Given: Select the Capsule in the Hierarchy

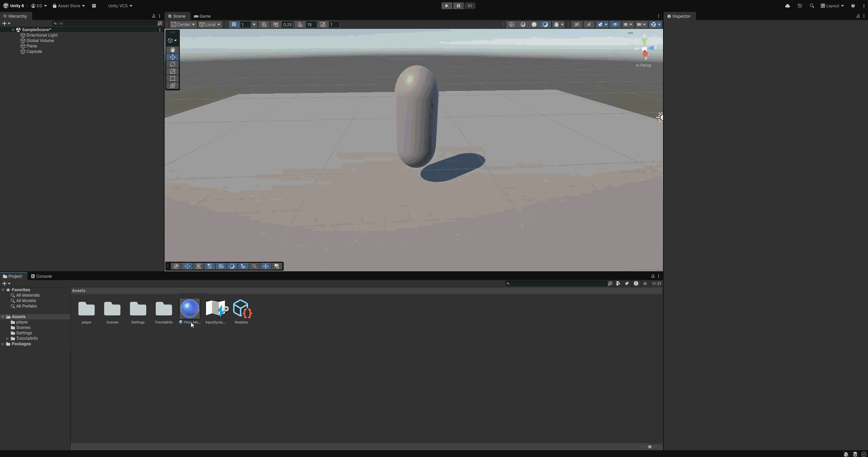Looking at the screenshot, I should [x=34, y=52].
